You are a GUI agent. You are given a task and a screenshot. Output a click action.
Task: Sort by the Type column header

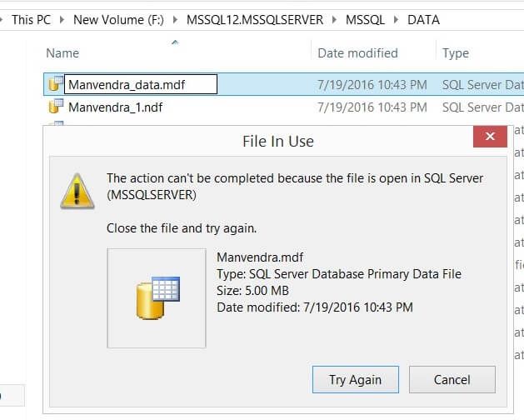(456, 53)
